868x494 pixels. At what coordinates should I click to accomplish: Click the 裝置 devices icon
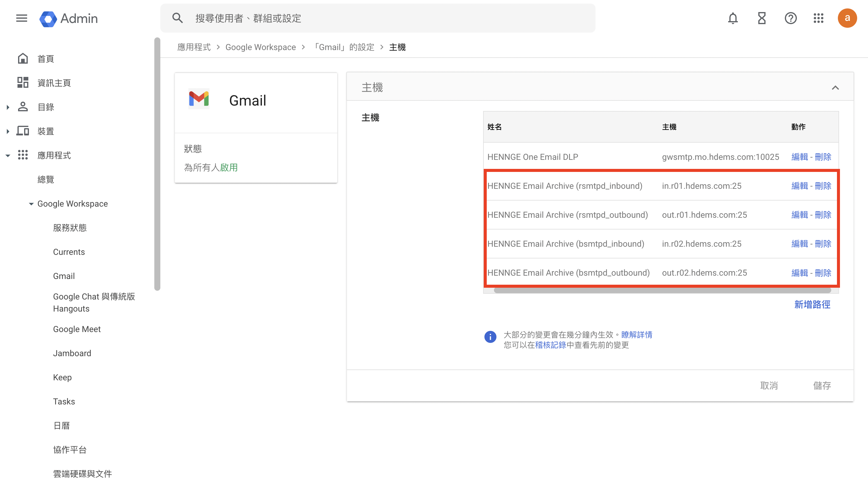(23, 131)
